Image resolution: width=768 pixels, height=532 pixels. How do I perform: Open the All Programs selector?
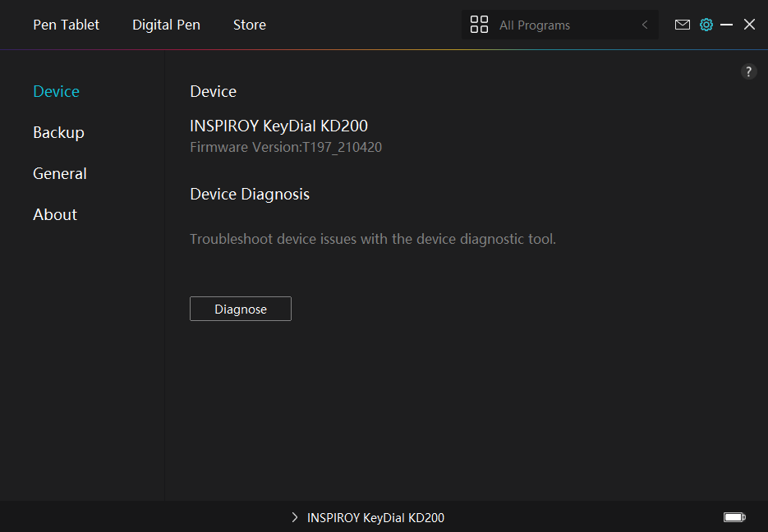(560, 25)
